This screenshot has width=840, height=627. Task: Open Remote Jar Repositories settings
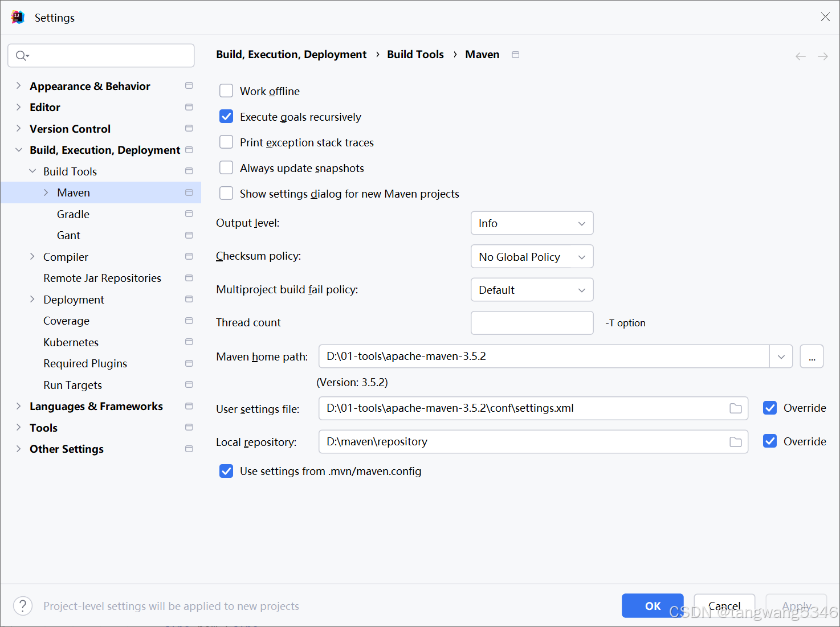click(102, 278)
